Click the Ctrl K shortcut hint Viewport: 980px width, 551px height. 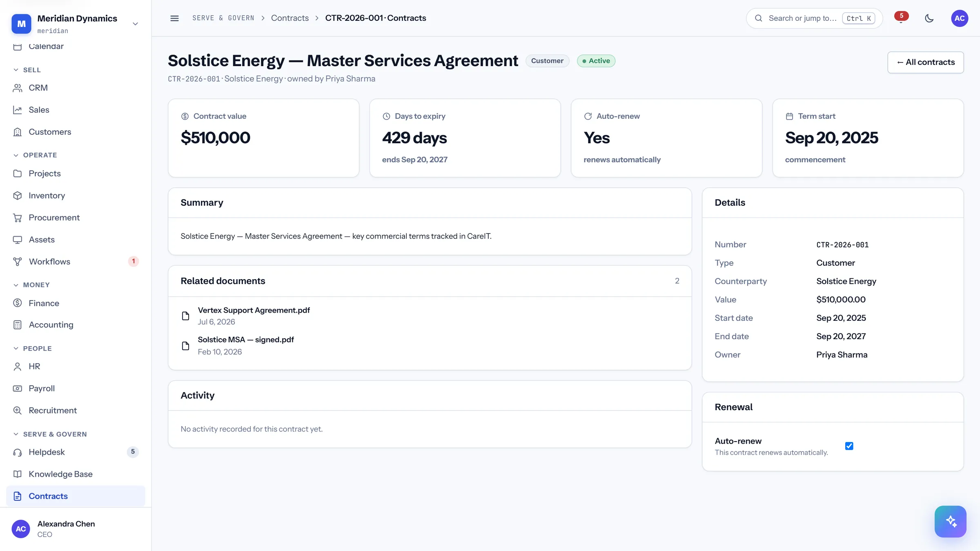(x=858, y=18)
